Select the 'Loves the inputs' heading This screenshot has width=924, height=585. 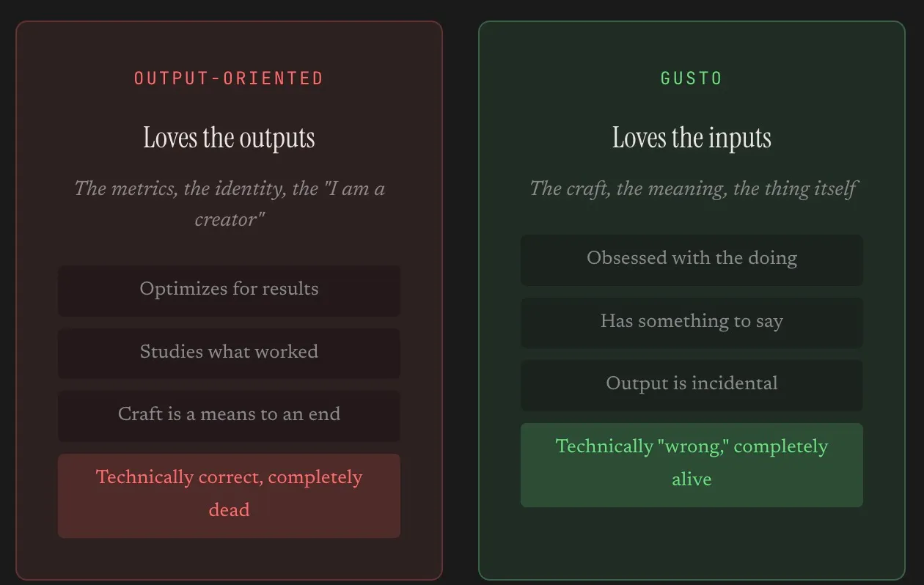[692, 138]
